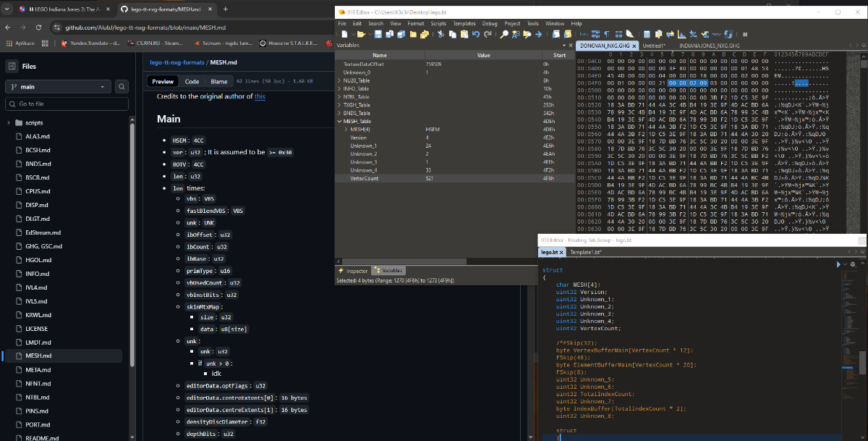This screenshot has height=441, width=868.
Task: Expand the NU20_Table variable row
Action: click(x=339, y=80)
